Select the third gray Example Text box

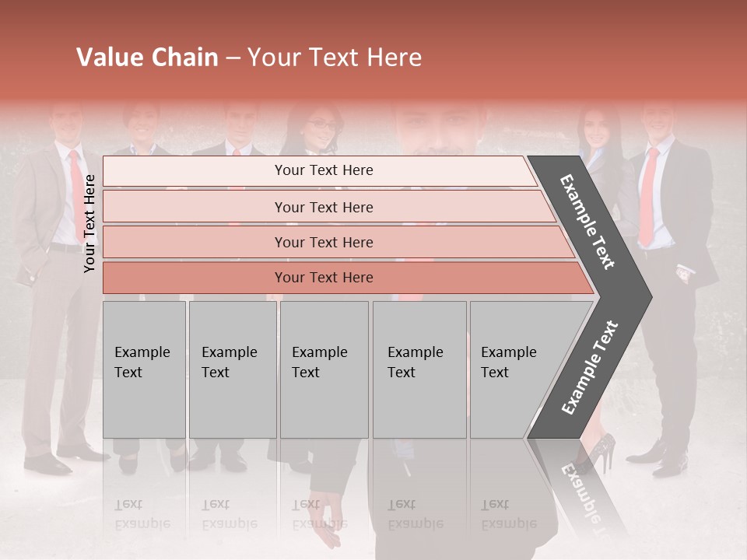[x=324, y=369]
